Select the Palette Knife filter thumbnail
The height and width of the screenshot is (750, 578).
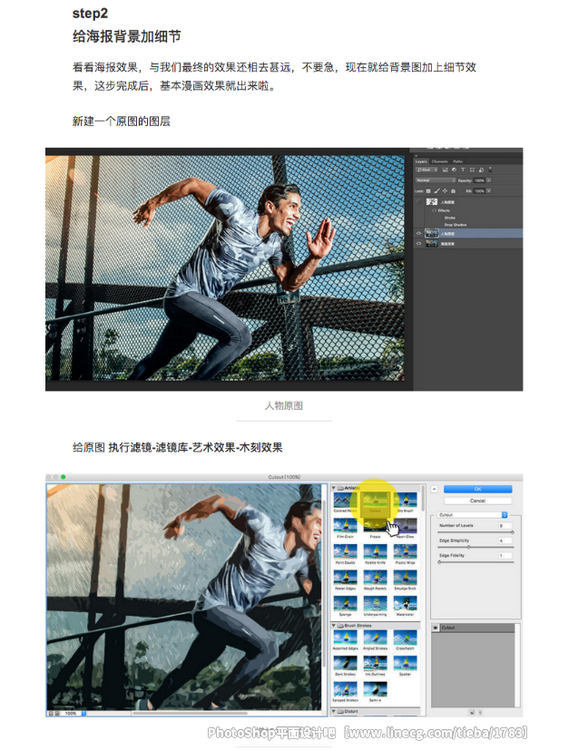coord(375,551)
